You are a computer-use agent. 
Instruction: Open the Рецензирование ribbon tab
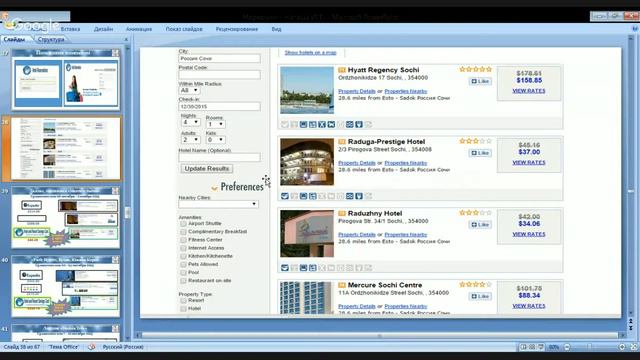[237, 29]
